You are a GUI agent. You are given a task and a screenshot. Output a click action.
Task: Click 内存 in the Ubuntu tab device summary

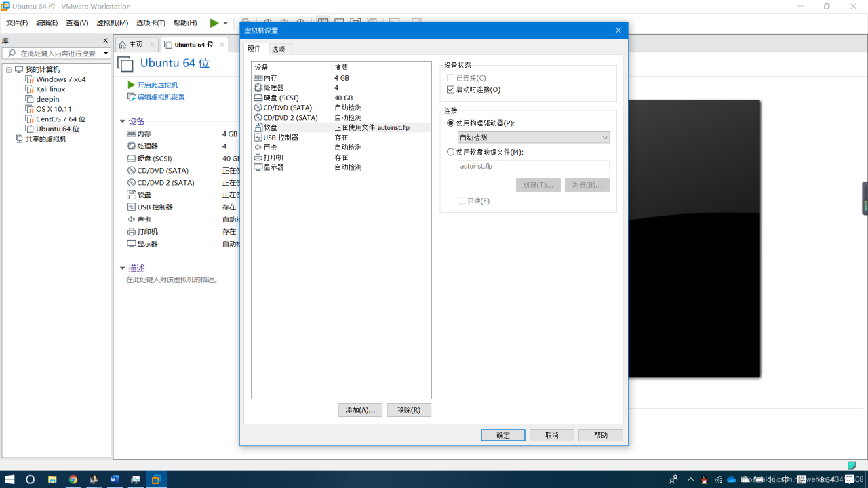(144, 134)
